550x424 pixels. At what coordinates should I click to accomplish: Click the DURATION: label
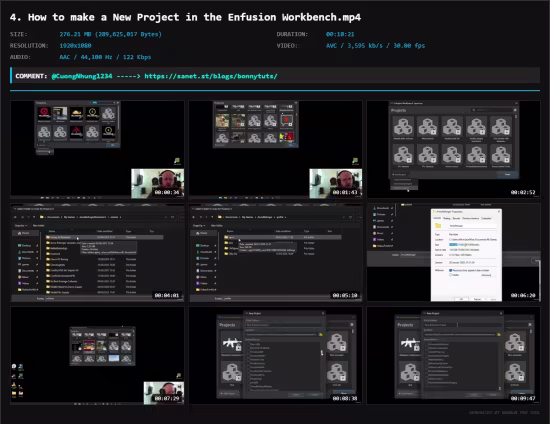(292, 34)
